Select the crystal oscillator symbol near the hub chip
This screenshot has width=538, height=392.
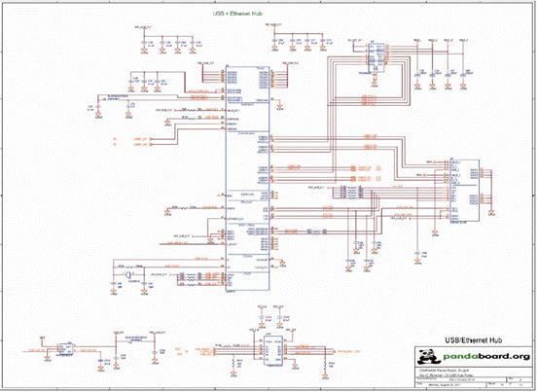[x=128, y=274]
